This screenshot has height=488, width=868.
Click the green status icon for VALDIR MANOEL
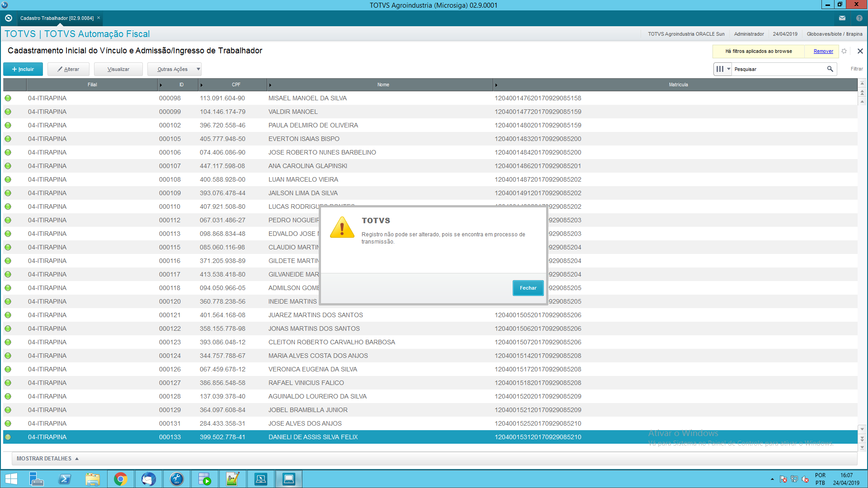coord(8,112)
